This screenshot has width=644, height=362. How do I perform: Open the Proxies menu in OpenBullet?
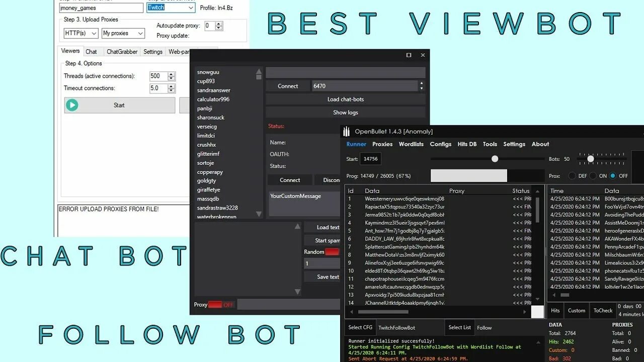point(382,144)
